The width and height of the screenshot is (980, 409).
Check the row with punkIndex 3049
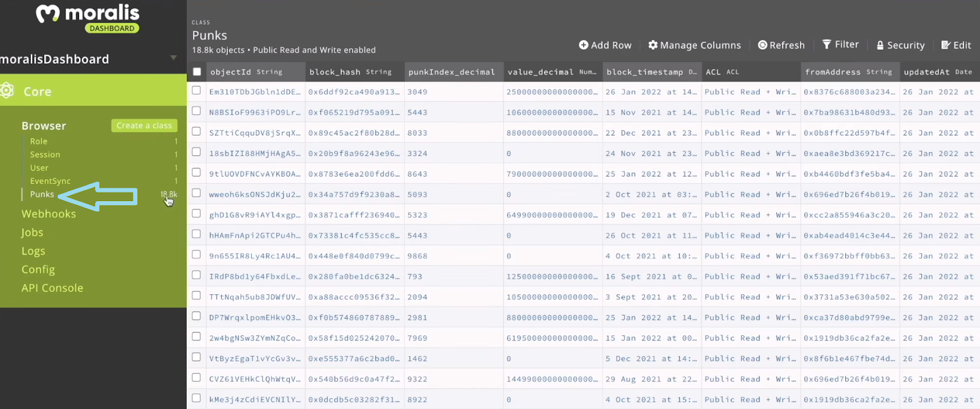click(196, 90)
